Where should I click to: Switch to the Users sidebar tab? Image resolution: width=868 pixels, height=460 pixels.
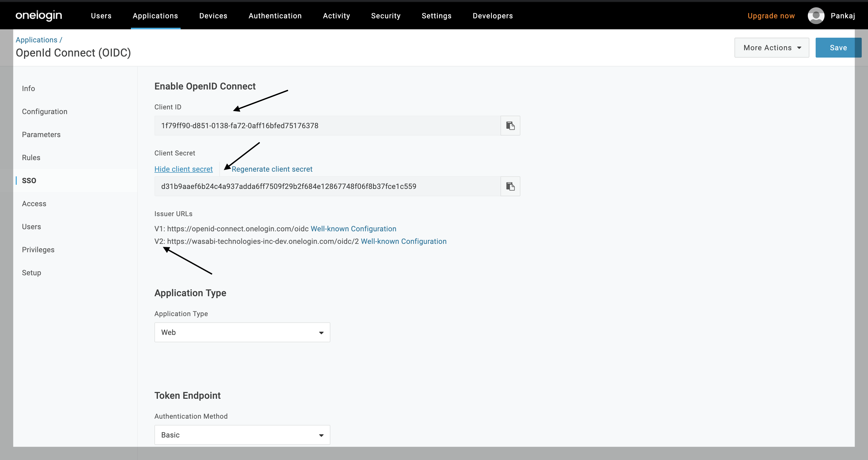point(31,227)
